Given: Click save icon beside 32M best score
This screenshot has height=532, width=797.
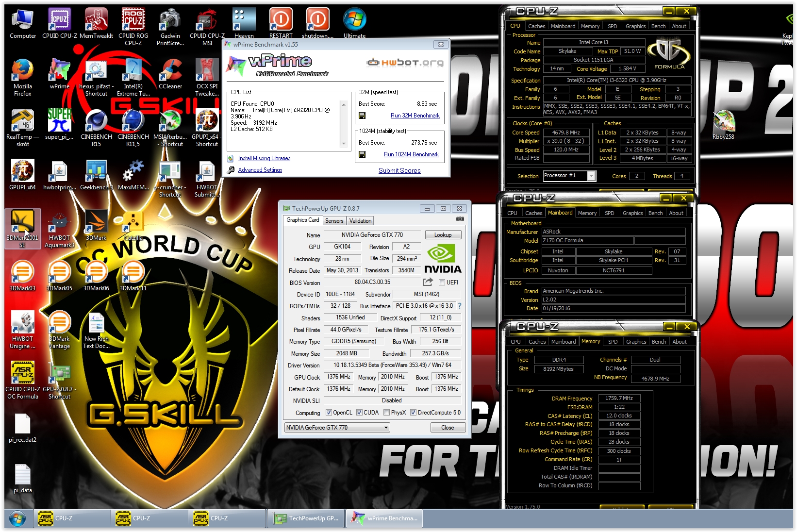Looking at the screenshot, I should pyautogui.click(x=362, y=116).
